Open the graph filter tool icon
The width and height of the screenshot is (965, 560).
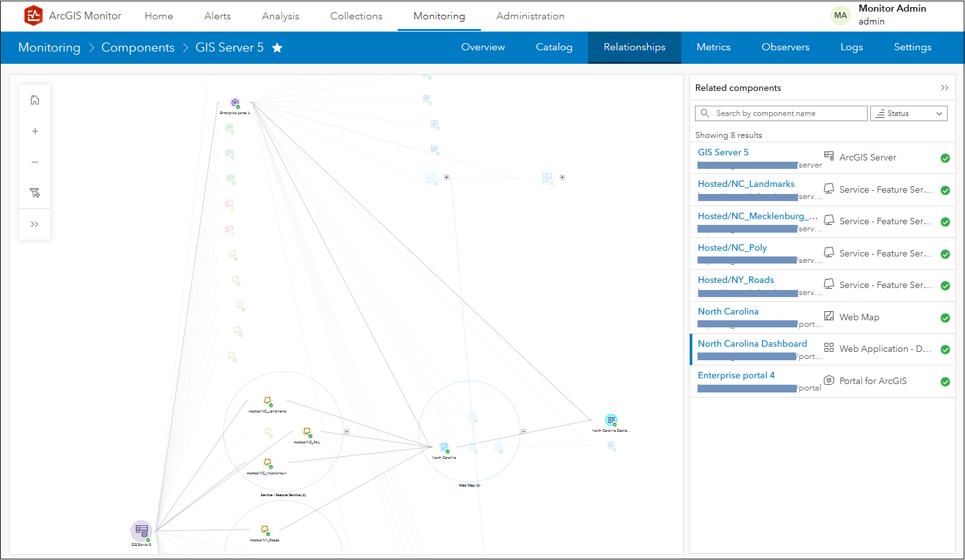[x=35, y=193]
